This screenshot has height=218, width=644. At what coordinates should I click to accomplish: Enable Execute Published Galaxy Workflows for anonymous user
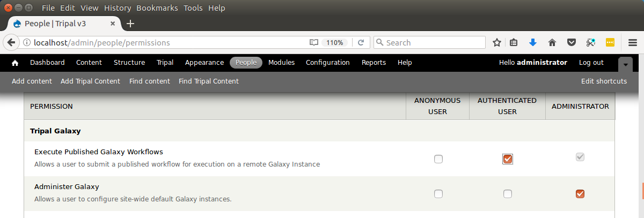click(x=438, y=159)
